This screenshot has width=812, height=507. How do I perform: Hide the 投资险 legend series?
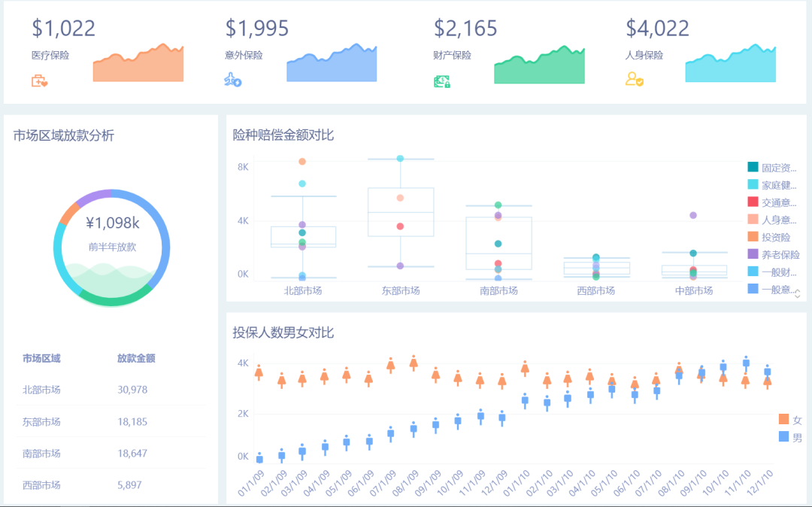point(776,237)
